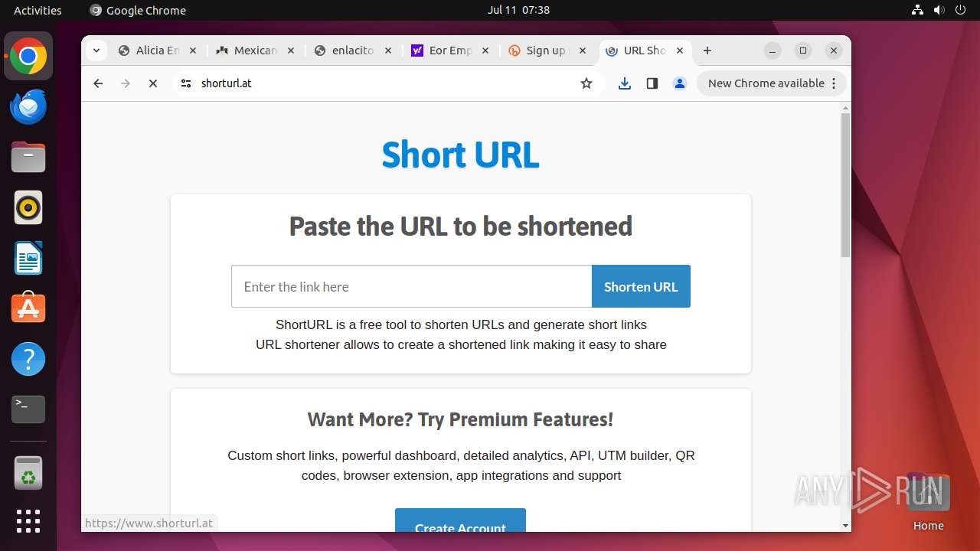Open Chrome profile avatar menu

pyautogui.click(x=680, y=83)
